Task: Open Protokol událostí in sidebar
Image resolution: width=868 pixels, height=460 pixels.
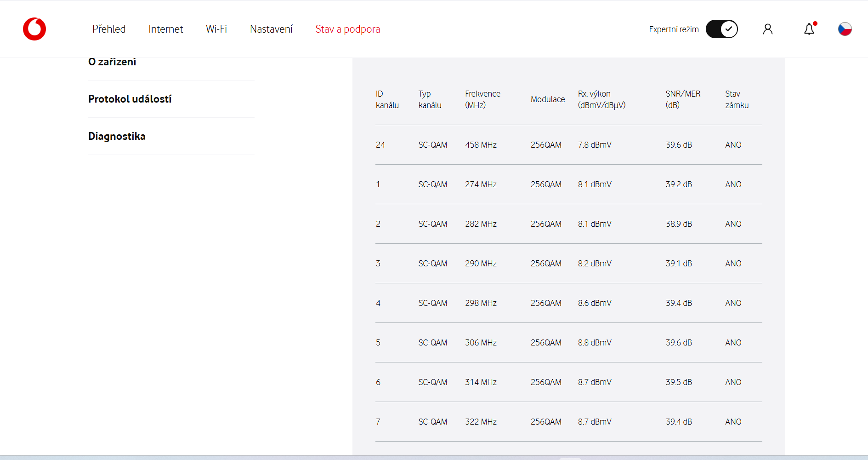Action: 130,99
